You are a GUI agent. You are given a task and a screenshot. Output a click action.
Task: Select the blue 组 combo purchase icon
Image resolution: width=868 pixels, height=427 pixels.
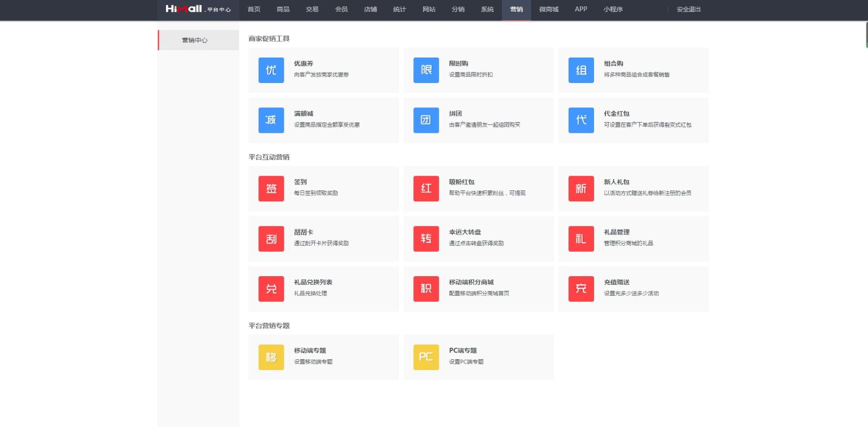581,70
